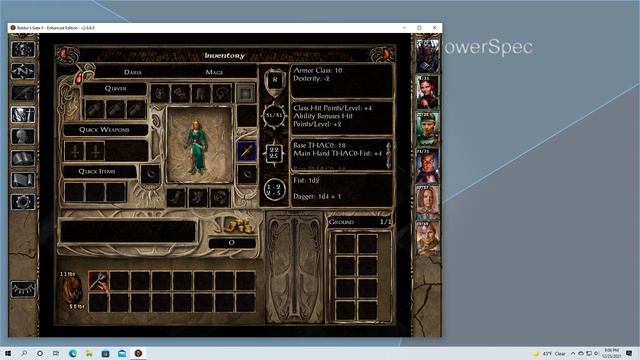Select the Inventory button in the sidebar
The image size is (640, 360).
click(23, 115)
